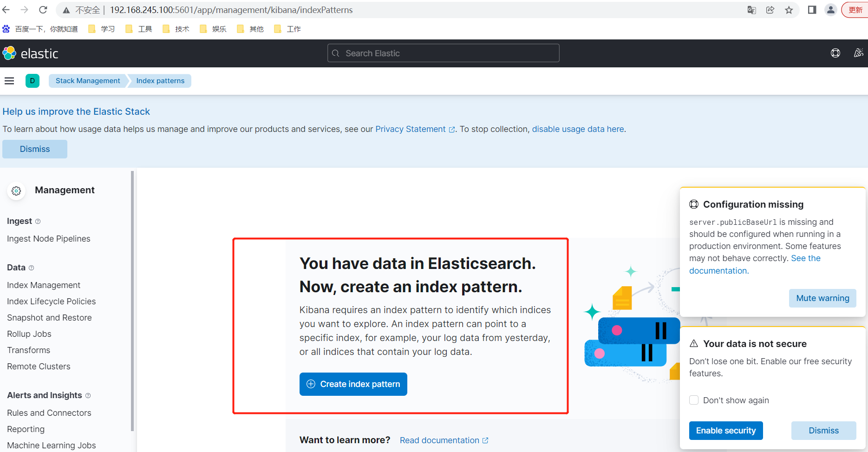This screenshot has height=452, width=868.
Task: Click the Ingest section help icon
Action: [38, 222]
